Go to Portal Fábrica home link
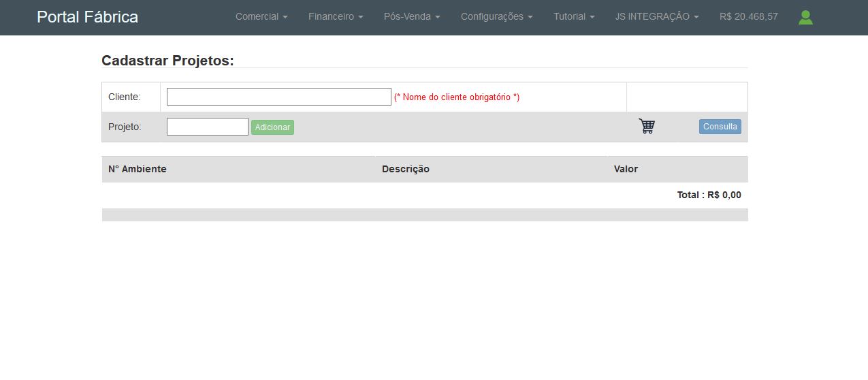Screen dimensions: 868x380 click(87, 17)
